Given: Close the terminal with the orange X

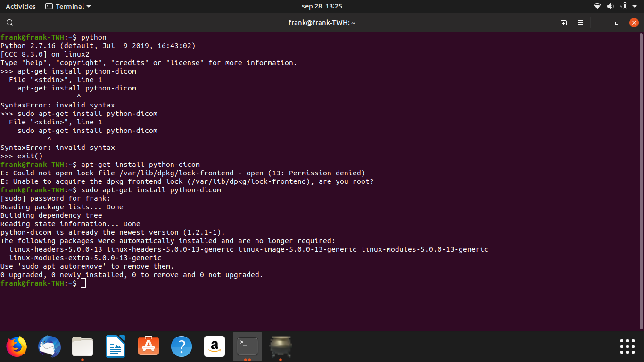Looking at the screenshot, I should [634, 23].
